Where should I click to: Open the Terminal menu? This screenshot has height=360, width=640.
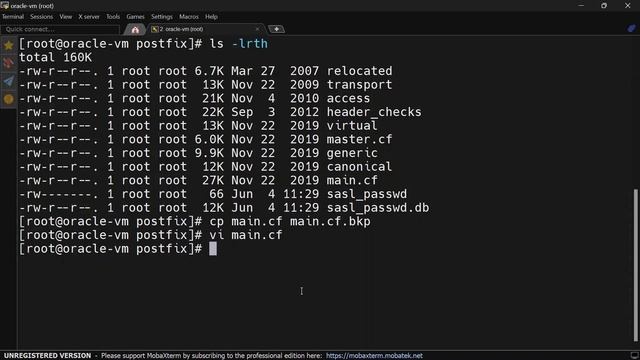[13, 17]
